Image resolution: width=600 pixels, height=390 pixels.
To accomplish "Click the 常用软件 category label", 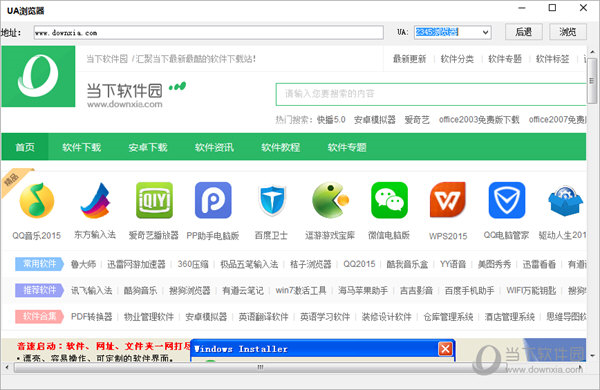I will 39,264.
